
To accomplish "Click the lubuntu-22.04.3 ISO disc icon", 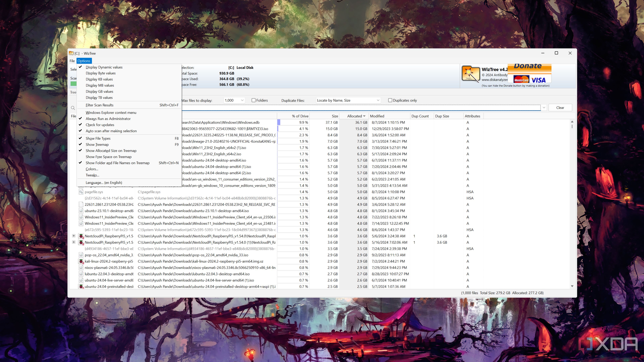I will point(81,274).
